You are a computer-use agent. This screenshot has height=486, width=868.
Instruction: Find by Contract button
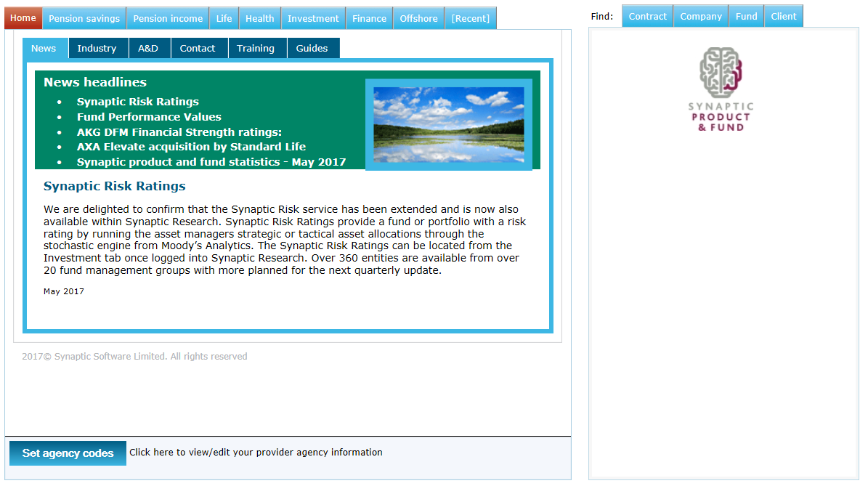(648, 16)
